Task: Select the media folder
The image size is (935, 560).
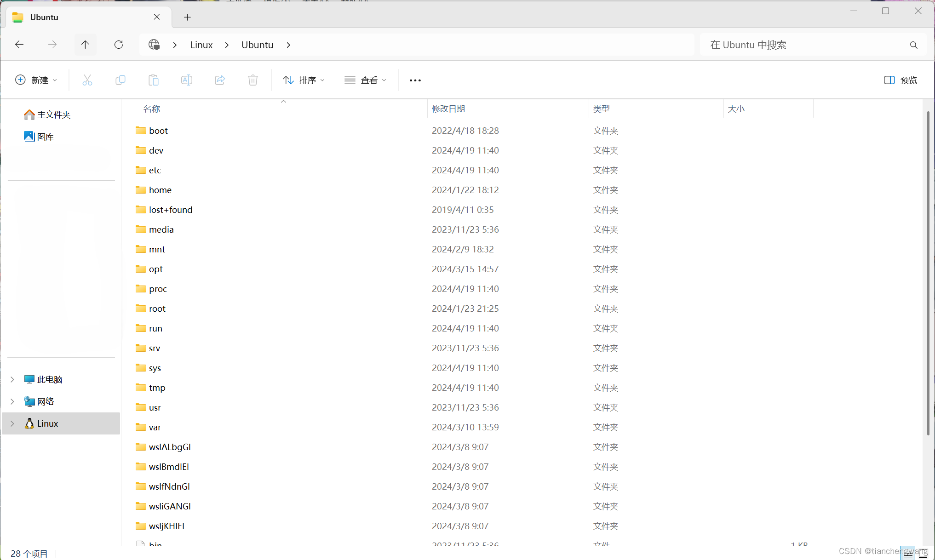Action: point(161,229)
